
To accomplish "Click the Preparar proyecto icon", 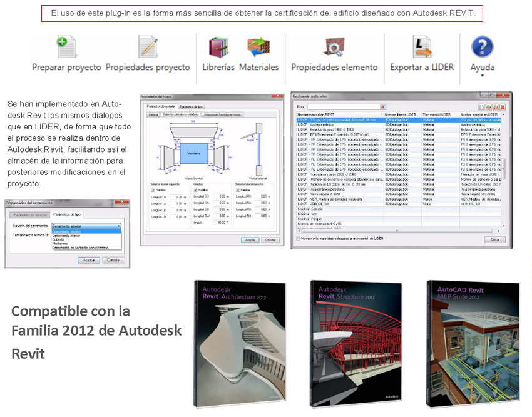I will tap(67, 47).
